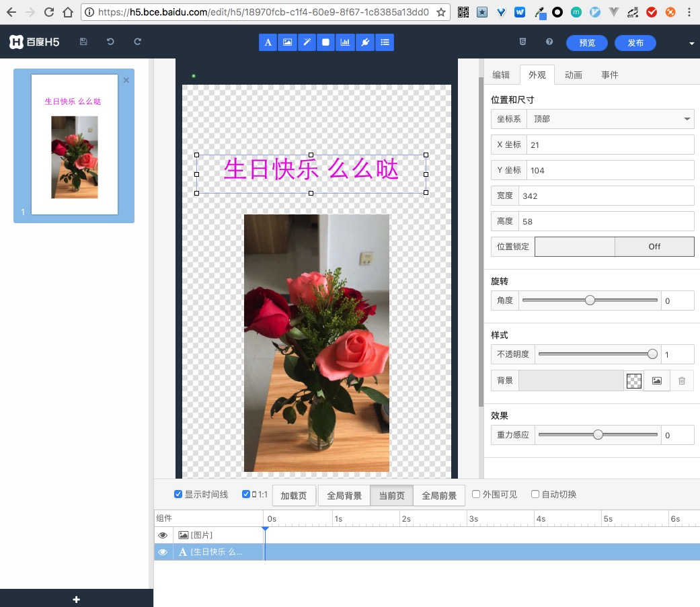Open the chart component tool
This screenshot has width=700, height=607.
[x=345, y=42]
